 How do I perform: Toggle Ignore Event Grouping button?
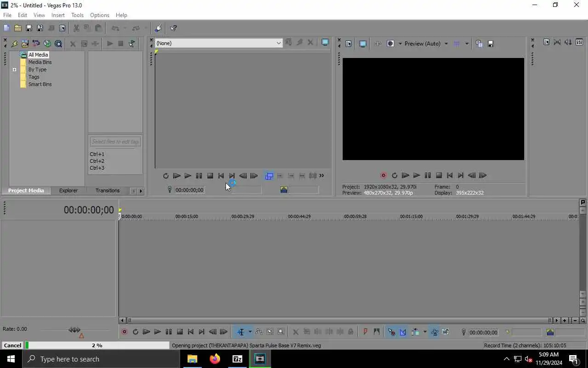445,332
